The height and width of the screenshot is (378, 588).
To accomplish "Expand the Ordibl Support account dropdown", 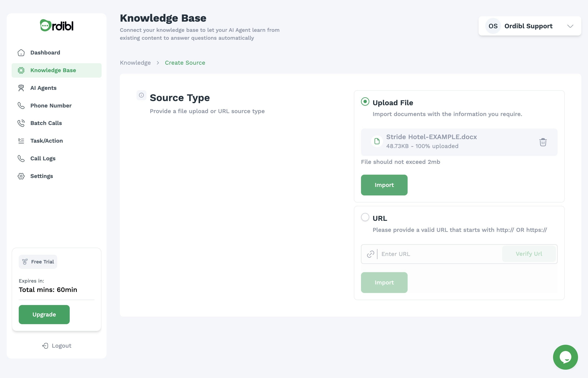I will coord(570,26).
